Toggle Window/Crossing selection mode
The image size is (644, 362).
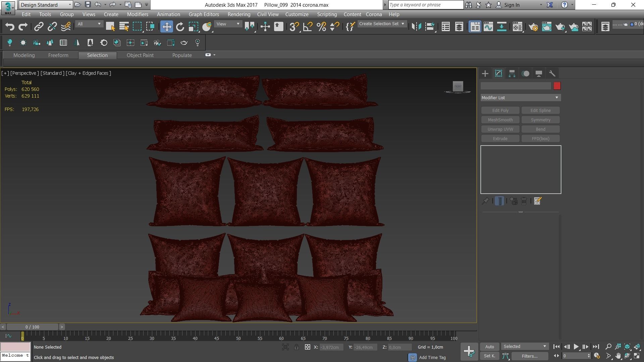click(x=150, y=27)
